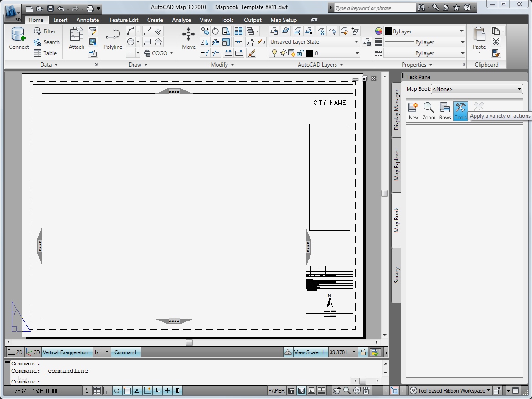
Task: Click Match Properties icon in Clipboard
Action: pos(496,53)
